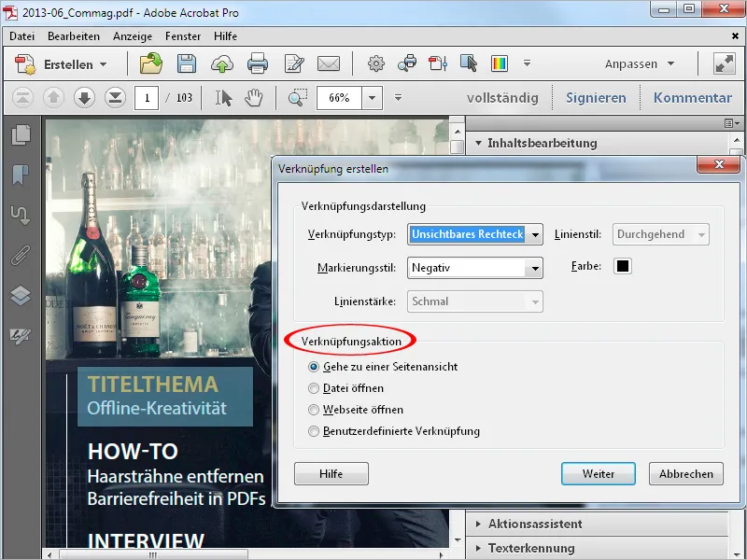The height and width of the screenshot is (560, 747).
Task: Open the Anzeige menu
Action: (x=133, y=36)
